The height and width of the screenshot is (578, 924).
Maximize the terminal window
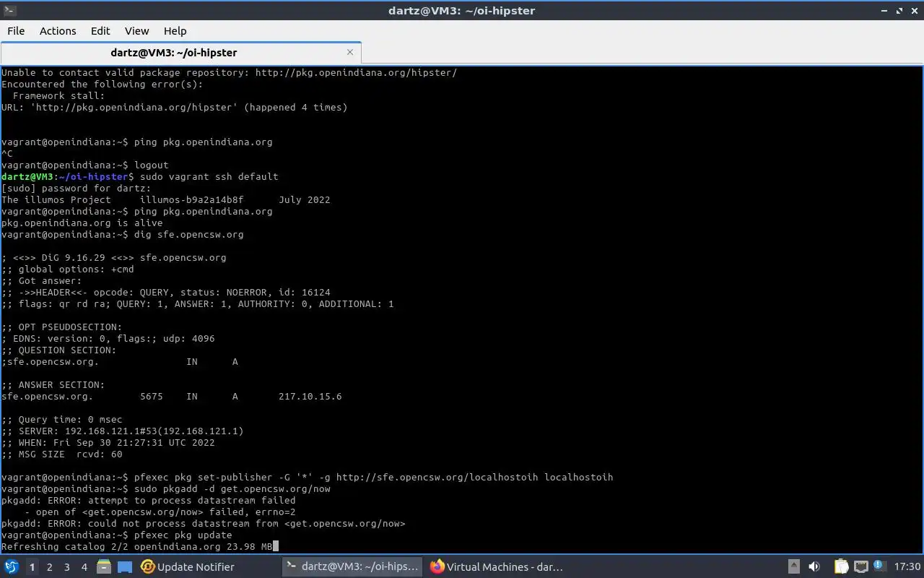coord(899,11)
